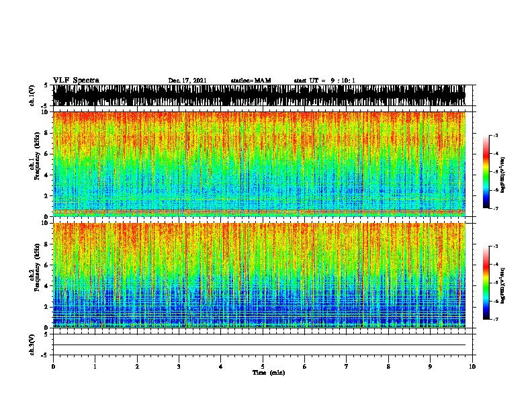Click the "6" kHz tick on ch.2 frequency axis

pos(47,265)
